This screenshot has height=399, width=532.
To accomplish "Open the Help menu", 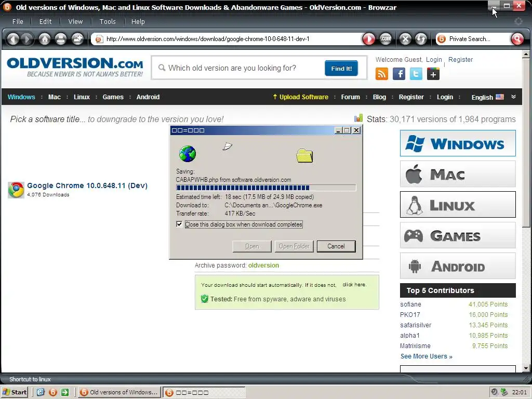I will 138,21.
